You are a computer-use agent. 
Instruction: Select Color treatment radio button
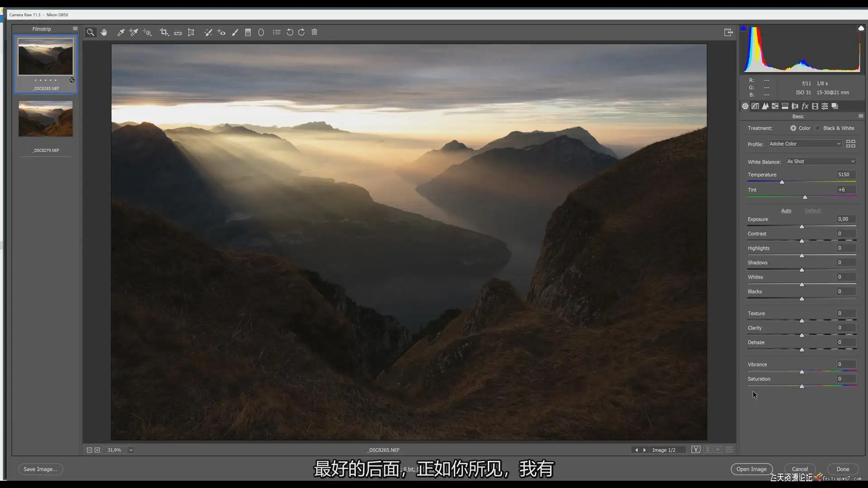point(793,128)
